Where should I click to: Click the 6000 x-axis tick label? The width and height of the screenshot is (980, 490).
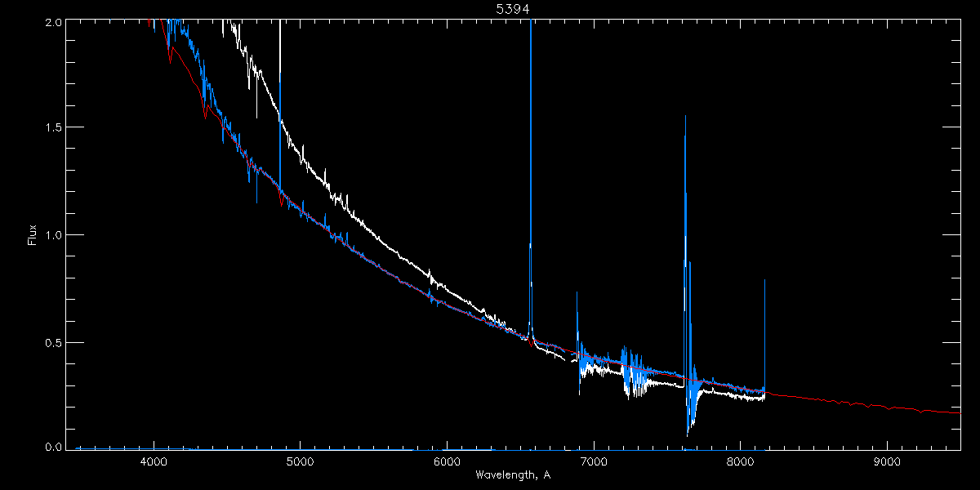pyautogui.click(x=447, y=461)
